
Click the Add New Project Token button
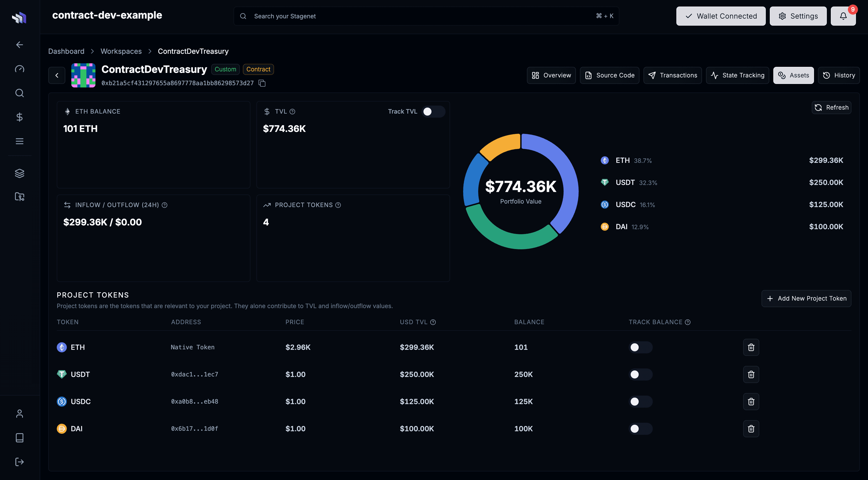pyautogui.click(x=806, y=298)
